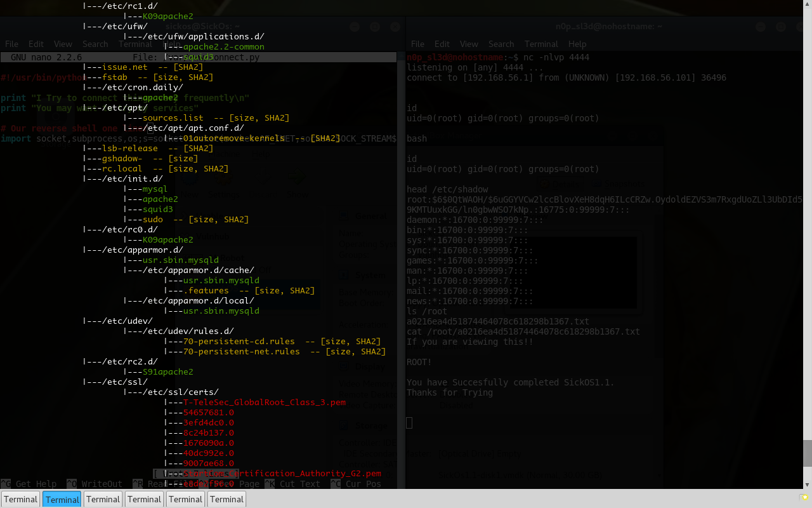
Task: Click the right terminal's vertical scrollbar thumb
Action: (x=807, y=453)
